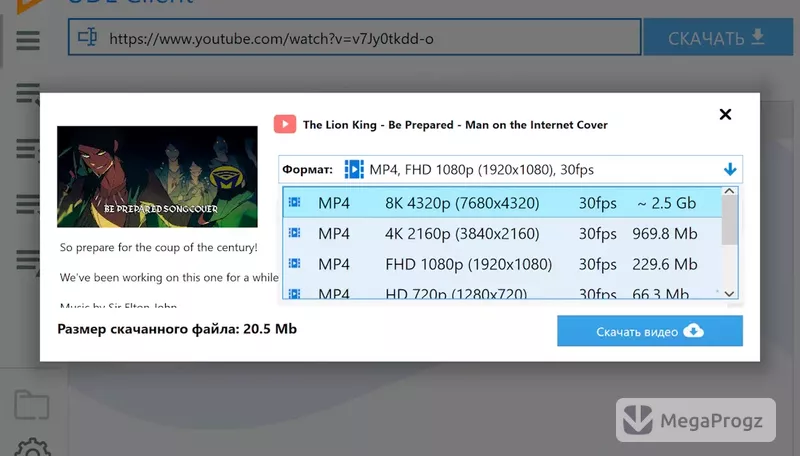Click the format list scrollbar thumb
Screen dimensions: 800x456
pos(730,220)
